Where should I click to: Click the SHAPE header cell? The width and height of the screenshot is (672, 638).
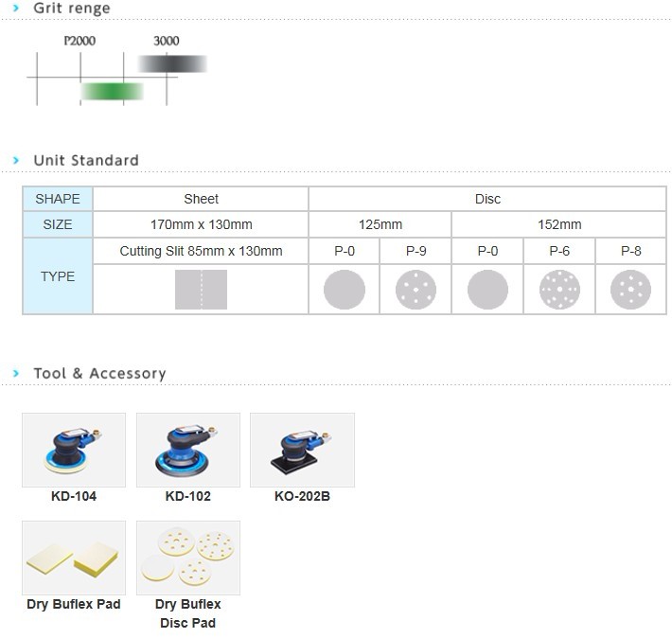(x=58, y=199)
